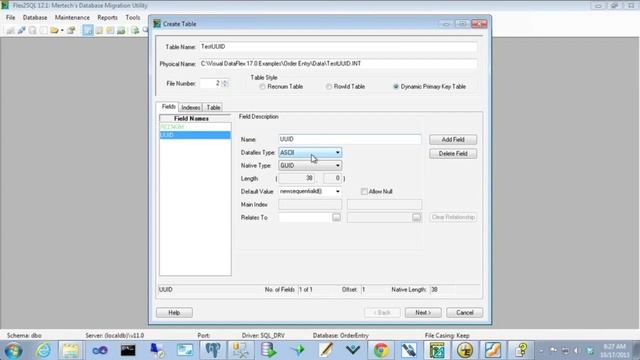Open the Reports menu

[x=107, y=18]
